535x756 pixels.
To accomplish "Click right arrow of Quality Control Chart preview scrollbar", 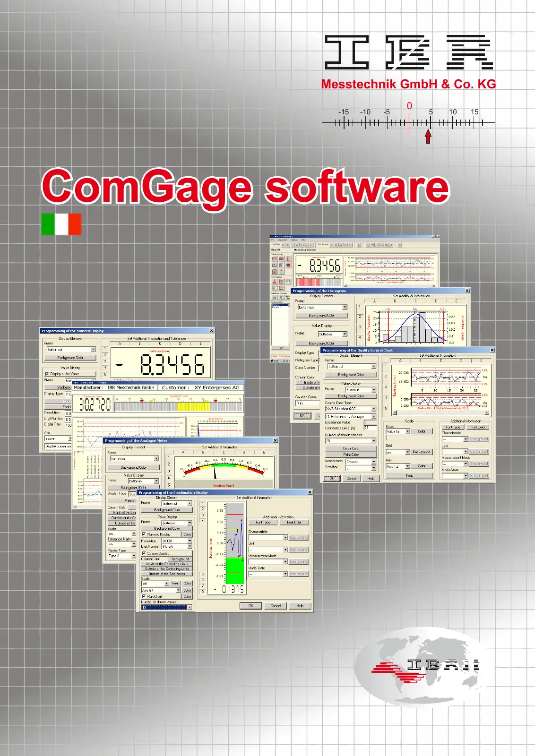I will pyautogui.click(x=487, y=412).
